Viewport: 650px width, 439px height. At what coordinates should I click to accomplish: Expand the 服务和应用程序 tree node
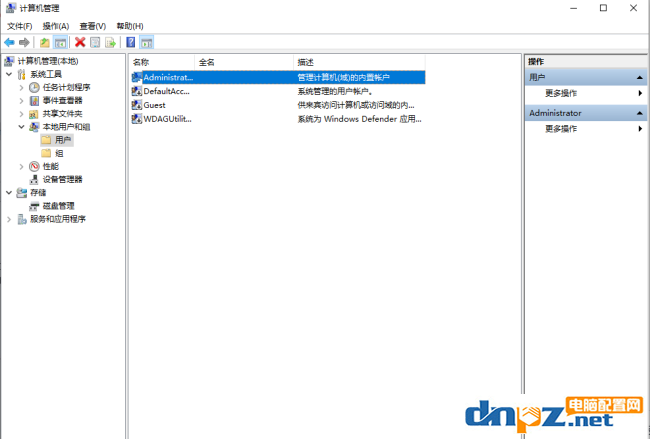tap(10, 219)
